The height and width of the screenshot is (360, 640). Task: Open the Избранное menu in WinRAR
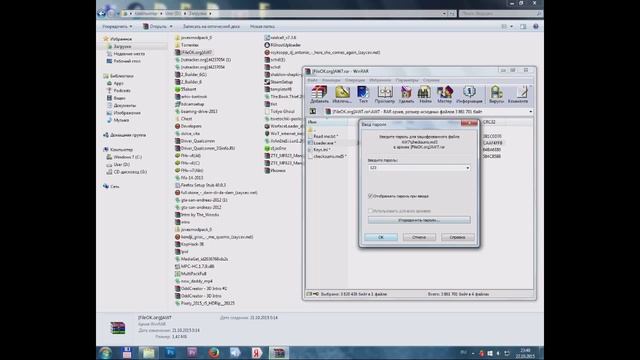point(380,80)
